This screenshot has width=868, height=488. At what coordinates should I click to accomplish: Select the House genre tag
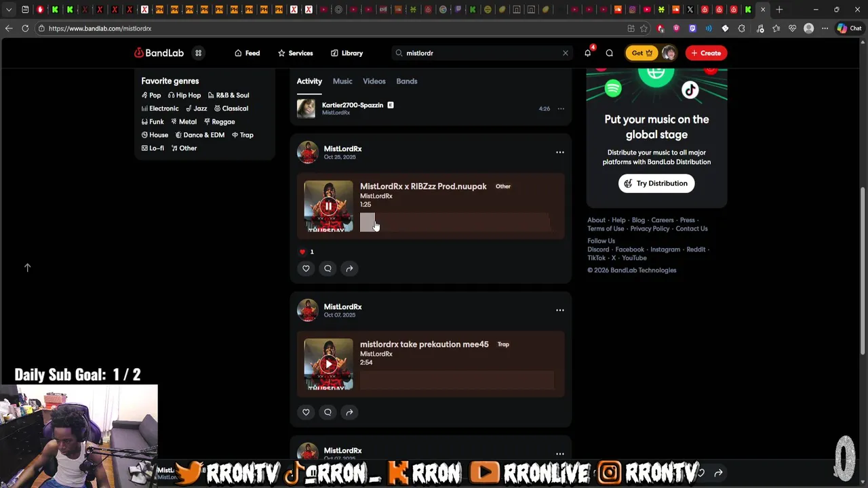coord(155,135)
